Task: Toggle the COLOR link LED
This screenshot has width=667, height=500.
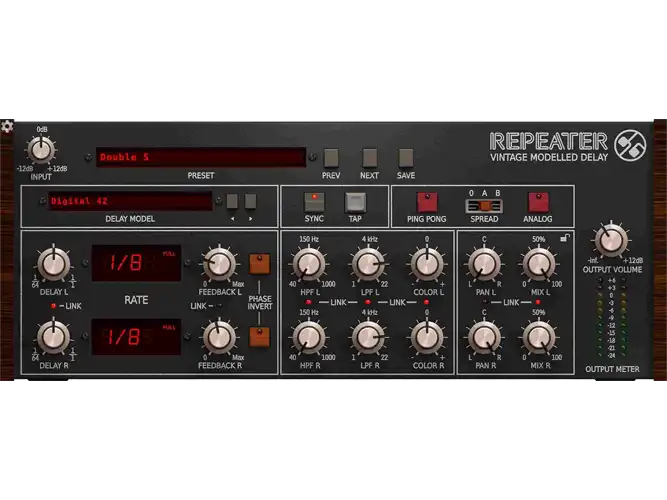Action: pyautogui.click(x=426, y=302)
